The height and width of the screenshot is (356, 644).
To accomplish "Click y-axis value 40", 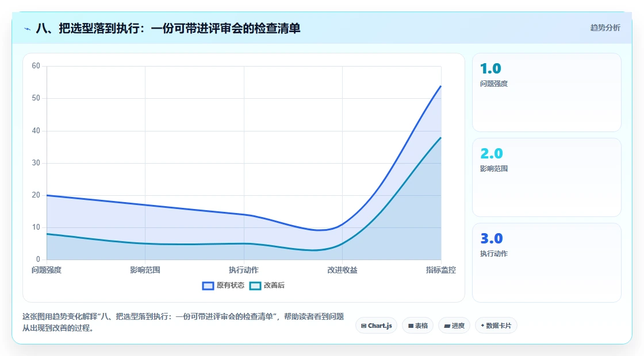I will pyautogui.click(x=36, y=131).
